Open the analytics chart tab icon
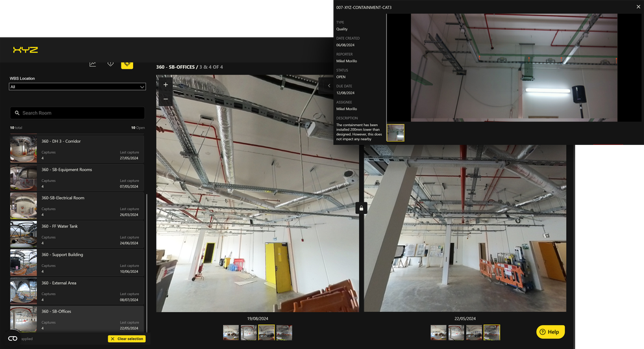Viewport: 644px width, 349px height. click(93, 64)
